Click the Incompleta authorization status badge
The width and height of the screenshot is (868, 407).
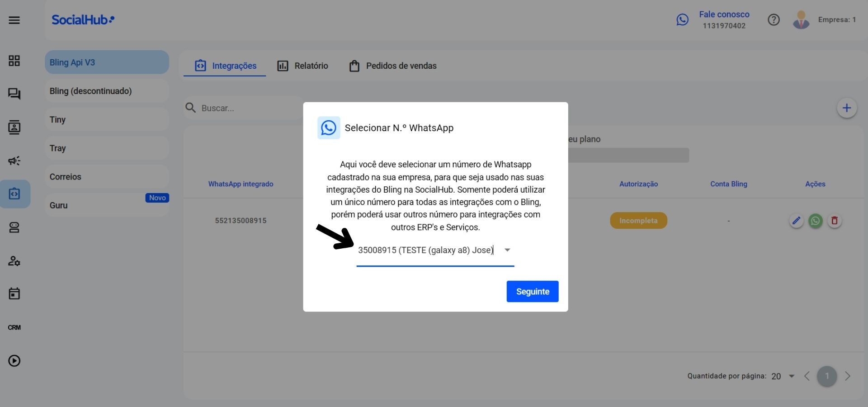[x=638, y=221]
